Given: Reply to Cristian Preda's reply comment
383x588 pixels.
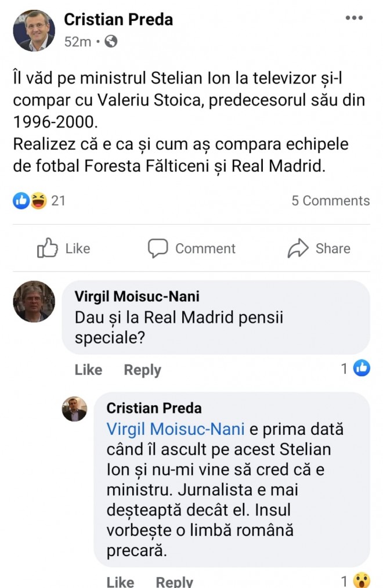Looking at the screenshot, I should 174,581.
